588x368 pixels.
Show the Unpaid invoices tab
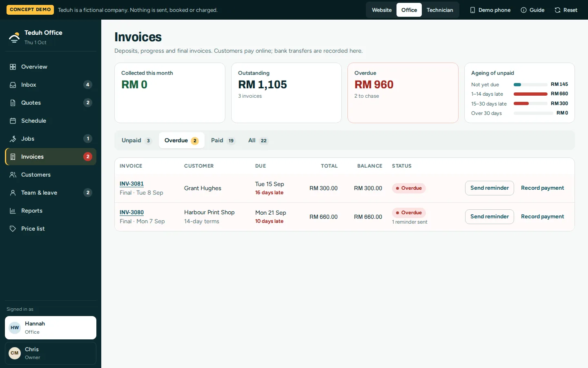136,140
